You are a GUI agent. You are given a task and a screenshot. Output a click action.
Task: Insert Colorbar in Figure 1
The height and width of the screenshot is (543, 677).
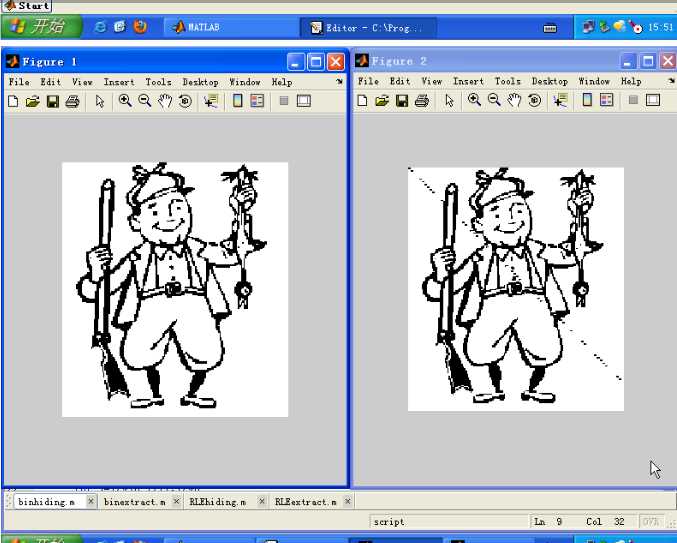tap(237, 101)
